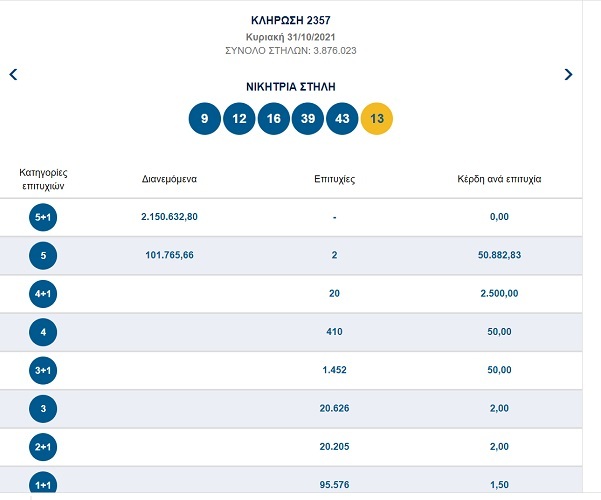Click the Επιτυχίες column header

tap(335, 180)
